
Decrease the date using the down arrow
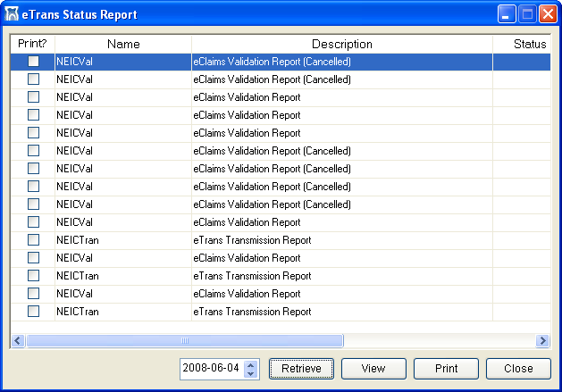click(251, 373)
